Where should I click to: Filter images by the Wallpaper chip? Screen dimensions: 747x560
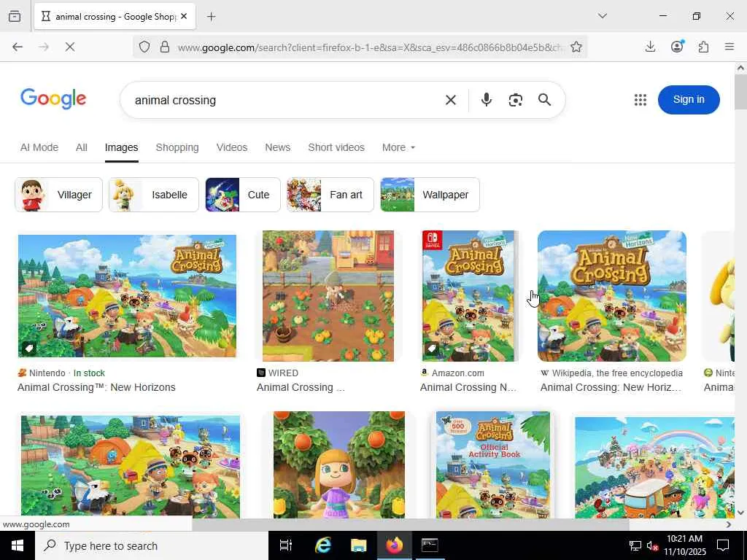430,195
